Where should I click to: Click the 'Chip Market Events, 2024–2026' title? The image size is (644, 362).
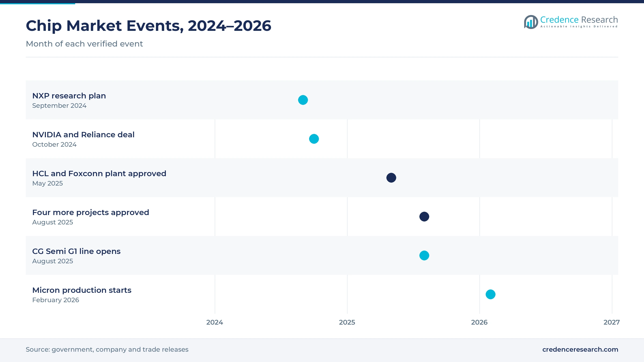pyautogui.click(x=148, y=26)
